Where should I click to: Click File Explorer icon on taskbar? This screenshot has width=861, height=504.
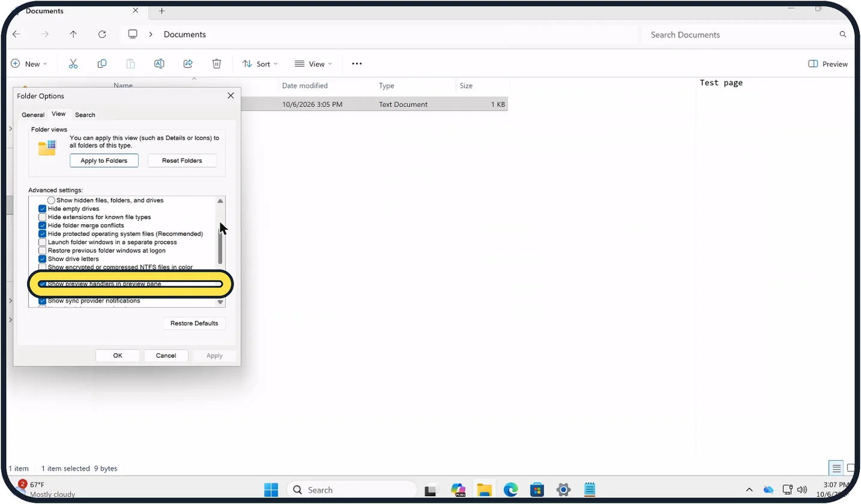coord(485,490)
